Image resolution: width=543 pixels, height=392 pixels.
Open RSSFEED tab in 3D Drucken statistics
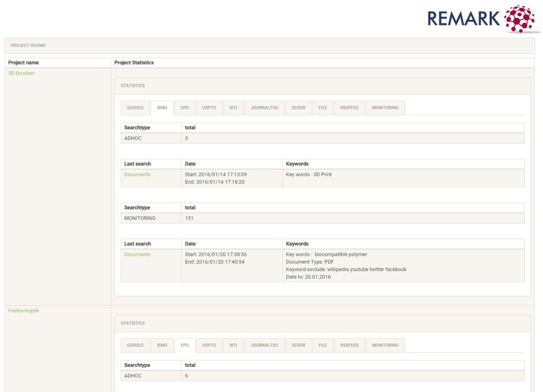349,107
